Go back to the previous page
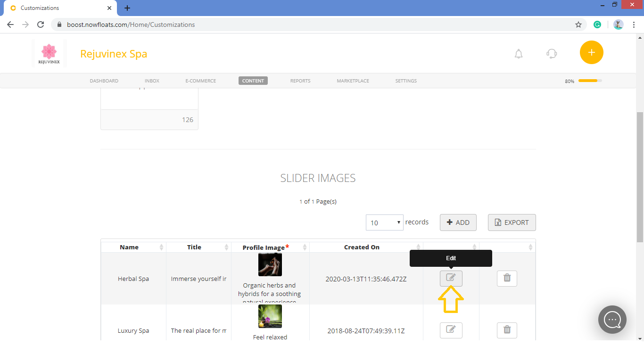Image resolution: width=644 pixels, height=362 pixels. coord(10,25)
